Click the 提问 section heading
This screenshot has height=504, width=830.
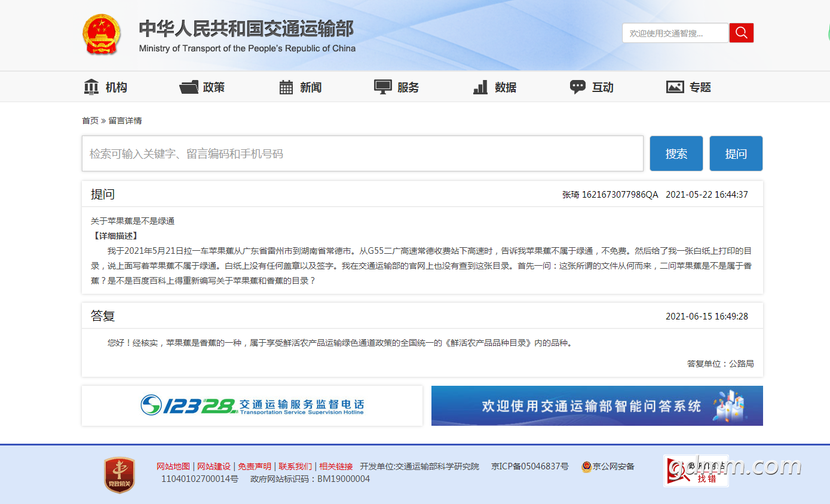tap(103, 194)
